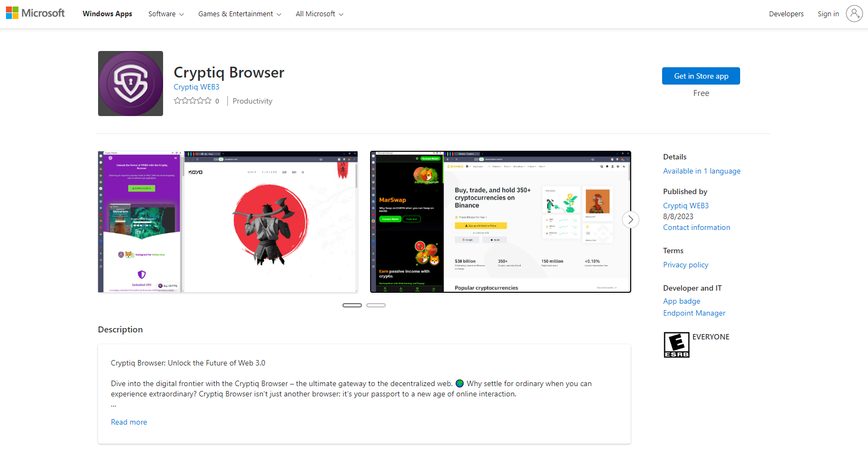The width and height of the screenshot is (868, 449).
Task: Select the second carousel page indicator
Action: (376, 305)
